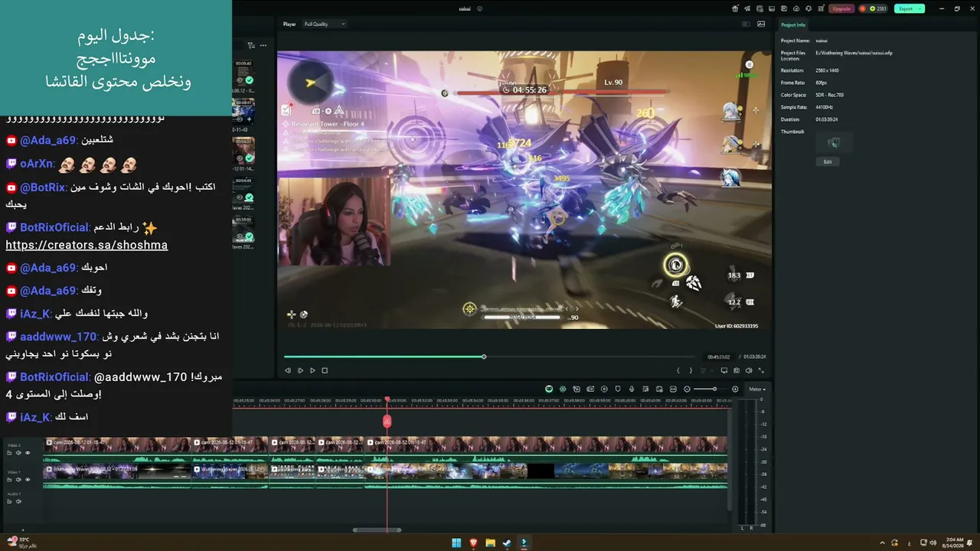
Task: Record voiceover with the microphone icon
Action: (x=632, y=389)
